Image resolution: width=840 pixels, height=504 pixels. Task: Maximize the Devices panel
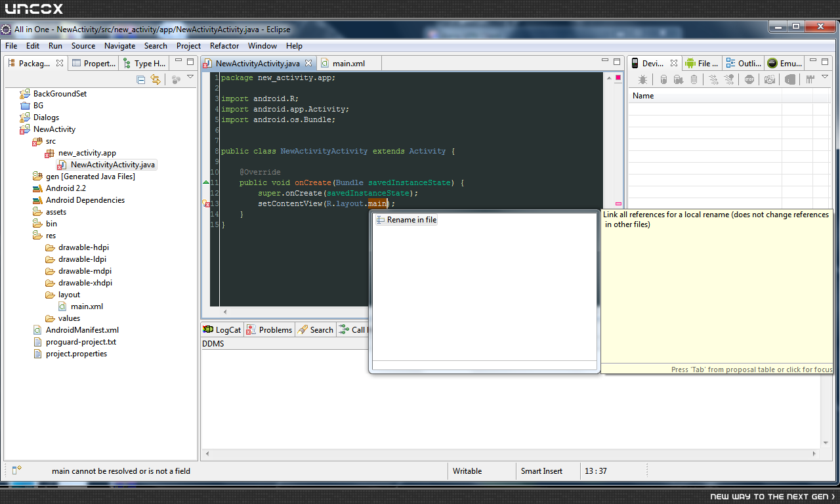(825, 62)
